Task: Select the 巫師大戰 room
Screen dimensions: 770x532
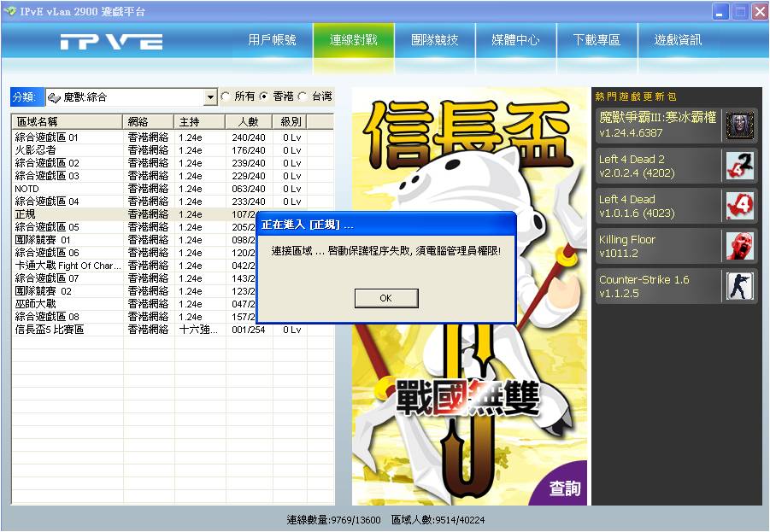Action: pos(133,304)
